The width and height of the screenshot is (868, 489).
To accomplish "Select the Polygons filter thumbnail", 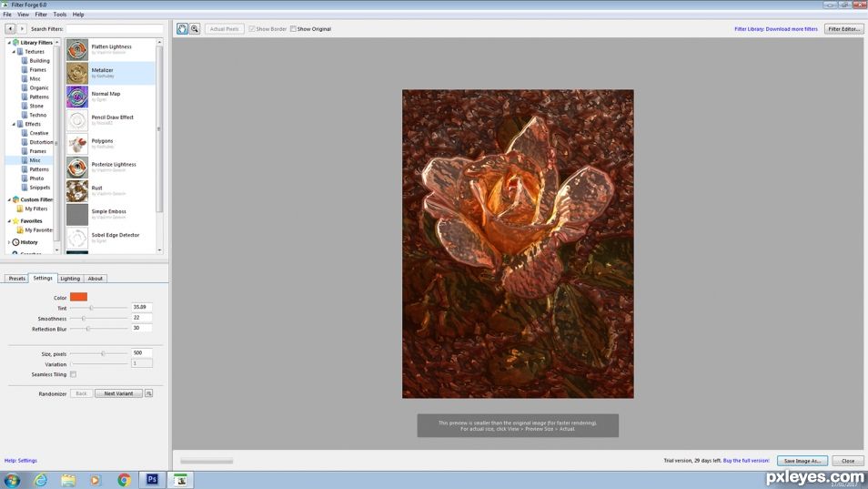I will pos(77,144).
